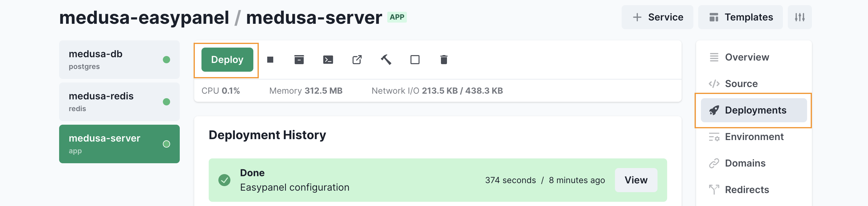Click the medusa-server status circle
The height and width of the screenshot is (206, 868).
pyautogui.click(x=166, y=144)
